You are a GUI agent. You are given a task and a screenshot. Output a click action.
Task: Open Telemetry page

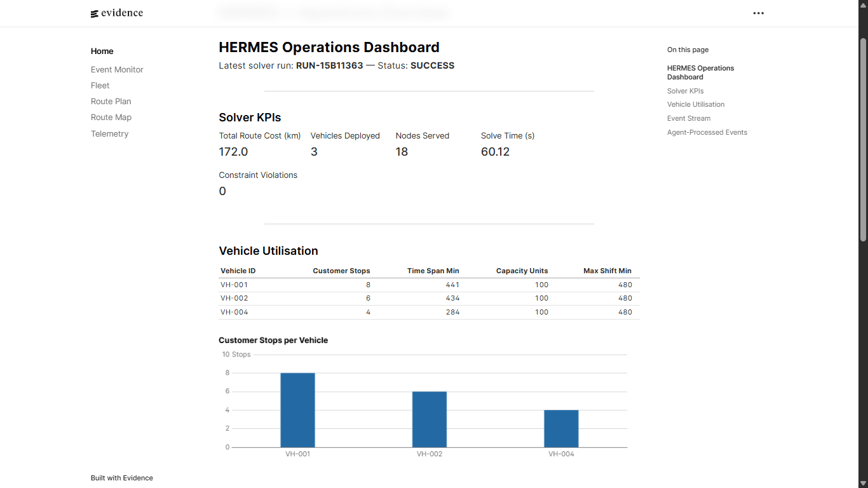click(x=109, y=134)
